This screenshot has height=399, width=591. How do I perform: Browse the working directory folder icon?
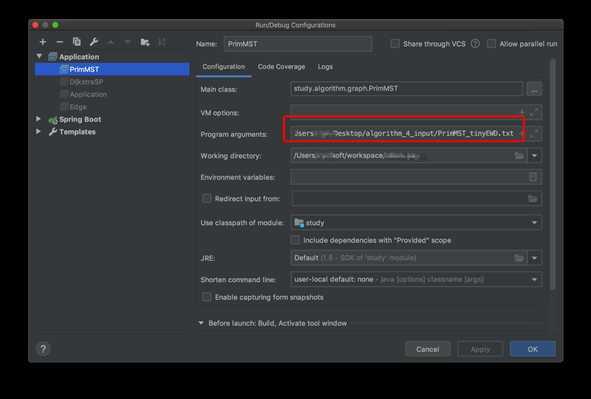pos(519,156)
